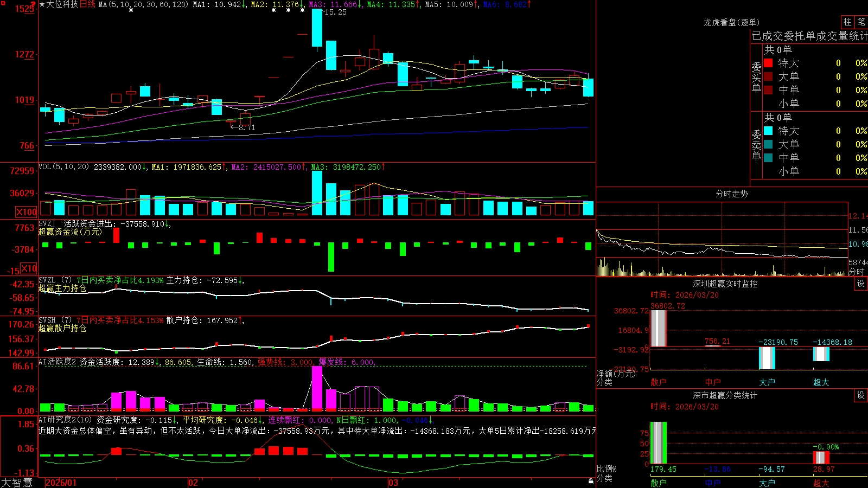Click the X10 scale indicator on fund flow
Screen dimensions: 868x488
[29, 268]
